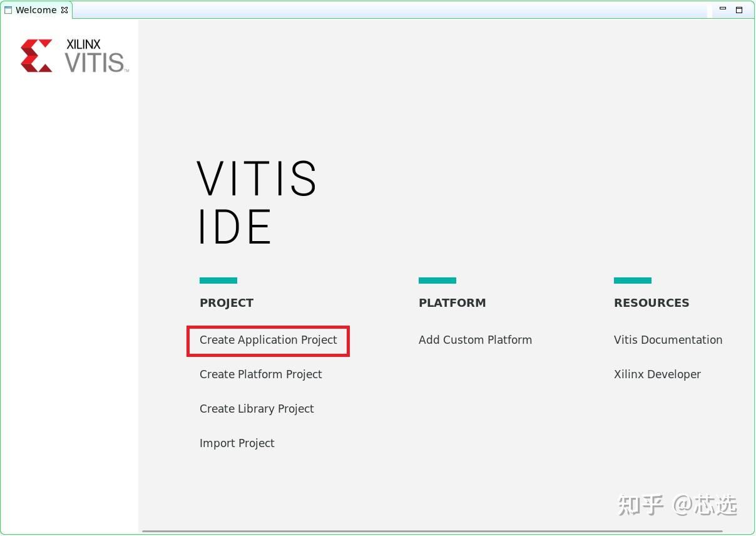Open Create Application Project link

[268, 340]
